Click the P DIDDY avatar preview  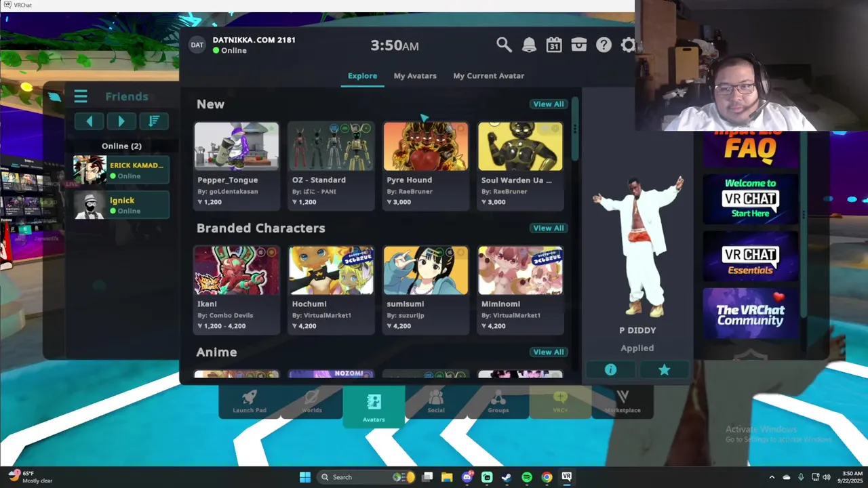637,247
